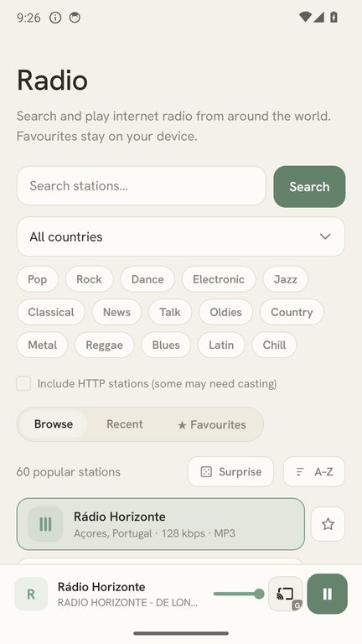Expand the country list via chevron arrow

(x=325, y=236)
